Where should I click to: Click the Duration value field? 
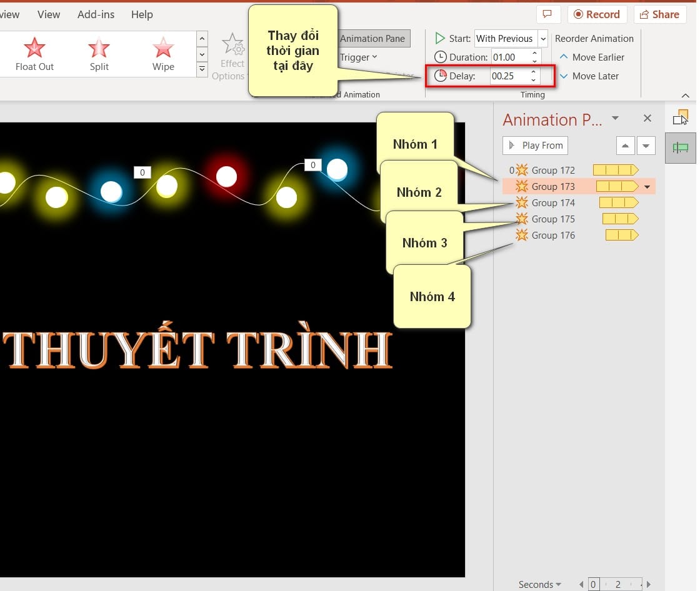pyautogui.click(x=510, y=57)
